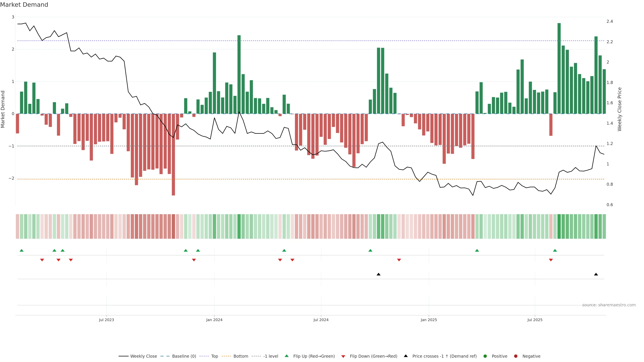Click the green Positive legend dot
Screen dimensions: 644x362
pos(485,356)
